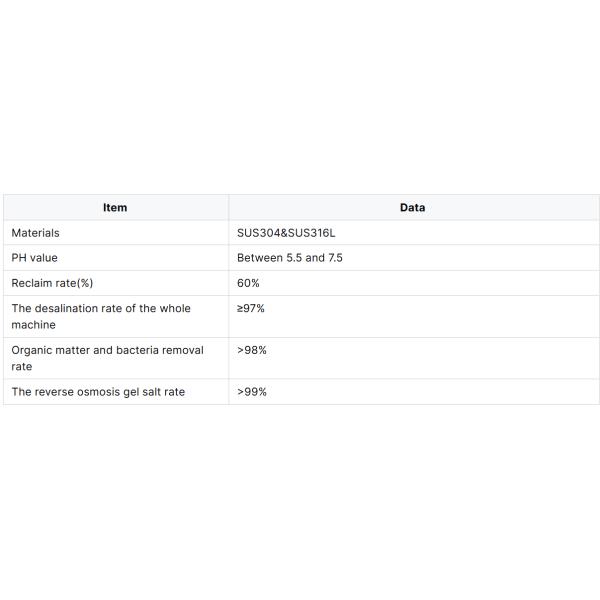
Task: Click the word 'machine' in desalination row
Action: coord(33,325)
